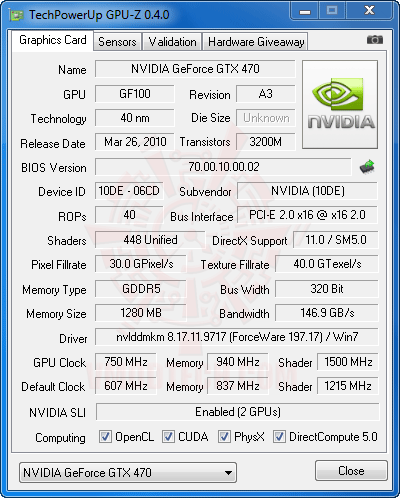
Task: Click the BIOS Version field 70.00.10.00.02
Action: point(223,167)
